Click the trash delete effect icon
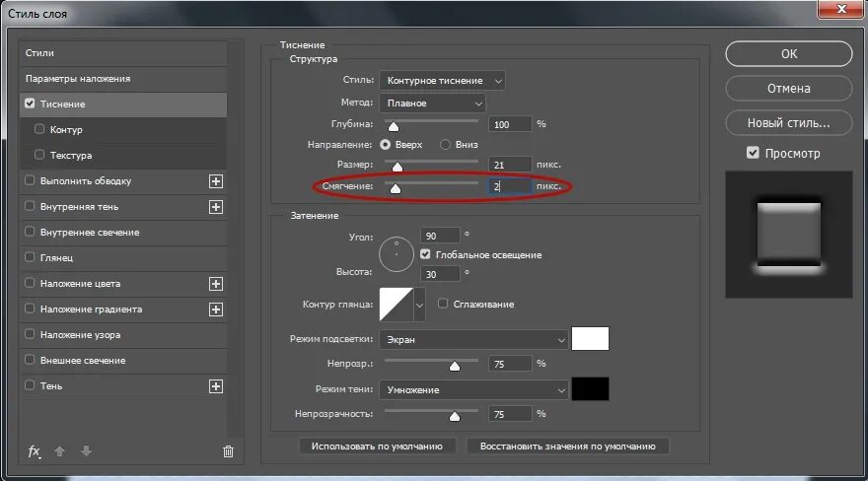The image size is (868, 481). click(x=228, y=451)
